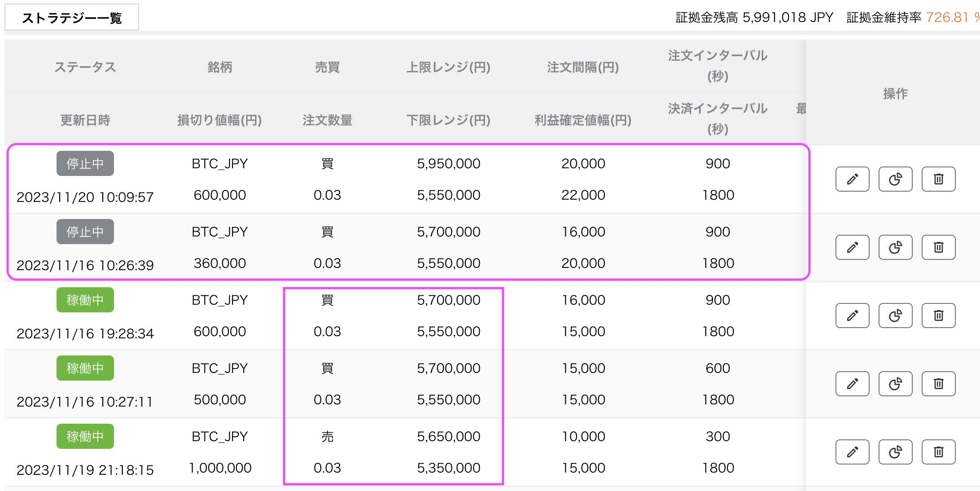Toggle the 停止中 status badge on the first strategy
980x491 pixels.
point(84,163)
